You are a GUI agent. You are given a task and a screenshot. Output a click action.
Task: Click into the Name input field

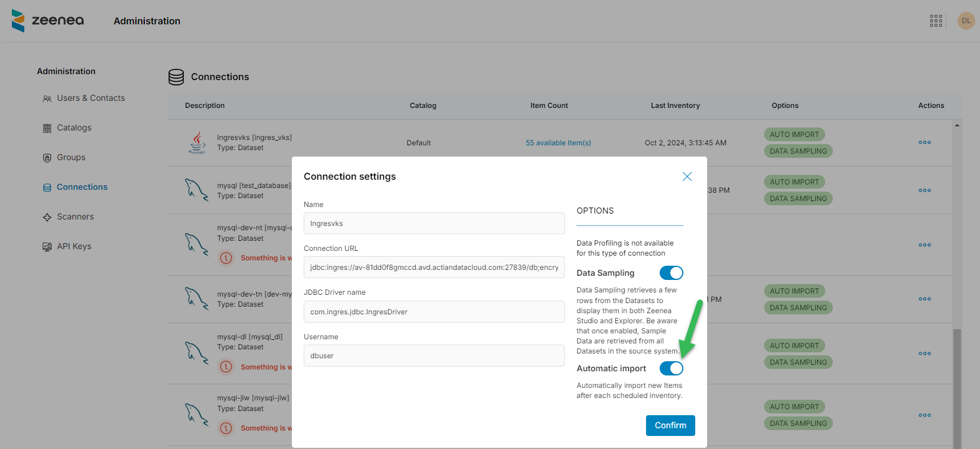pos(434,224)
